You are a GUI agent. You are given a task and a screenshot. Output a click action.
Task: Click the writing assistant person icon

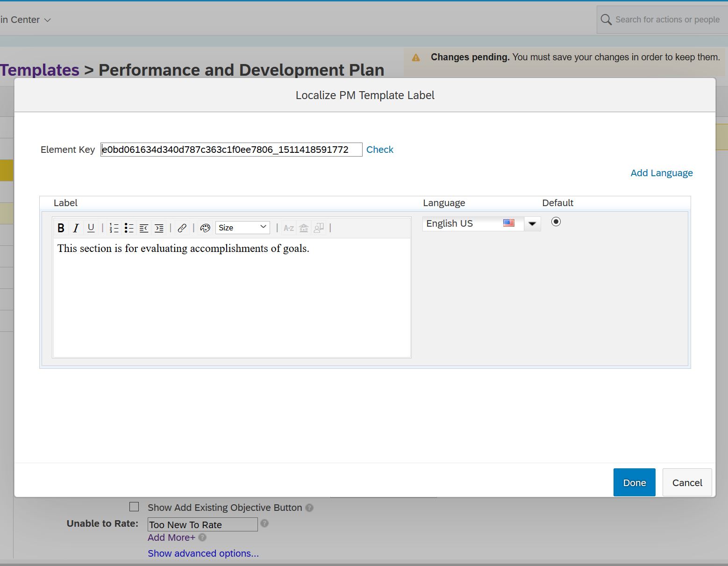point(319,228)
